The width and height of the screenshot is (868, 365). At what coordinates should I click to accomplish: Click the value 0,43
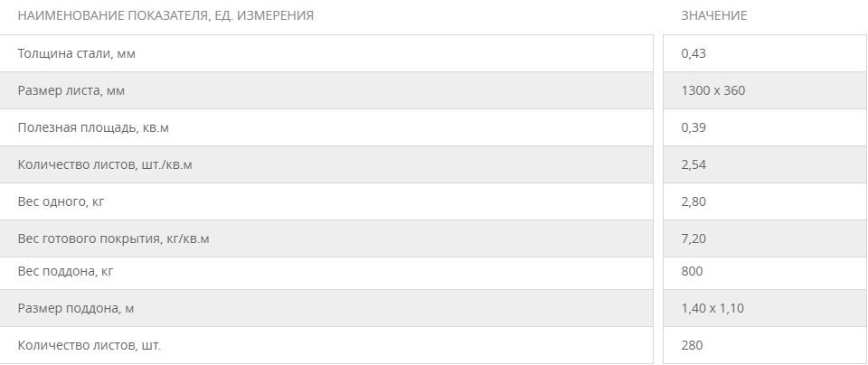coord(693,53)
